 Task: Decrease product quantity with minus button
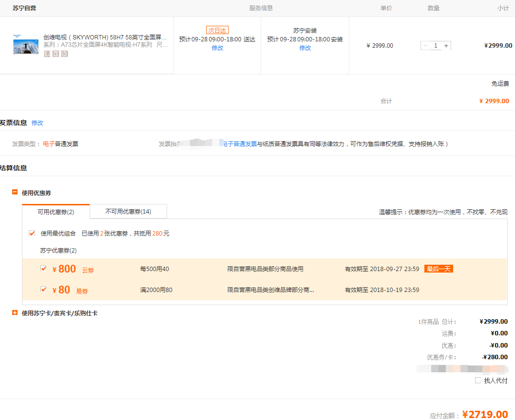pos(425,46)
